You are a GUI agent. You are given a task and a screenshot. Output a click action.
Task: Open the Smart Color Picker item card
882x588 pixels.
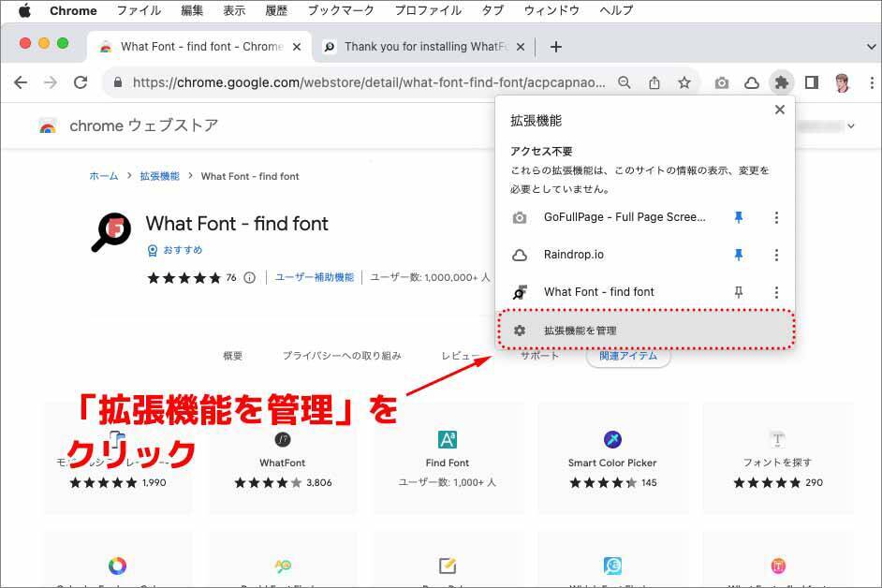click(612, 459)
